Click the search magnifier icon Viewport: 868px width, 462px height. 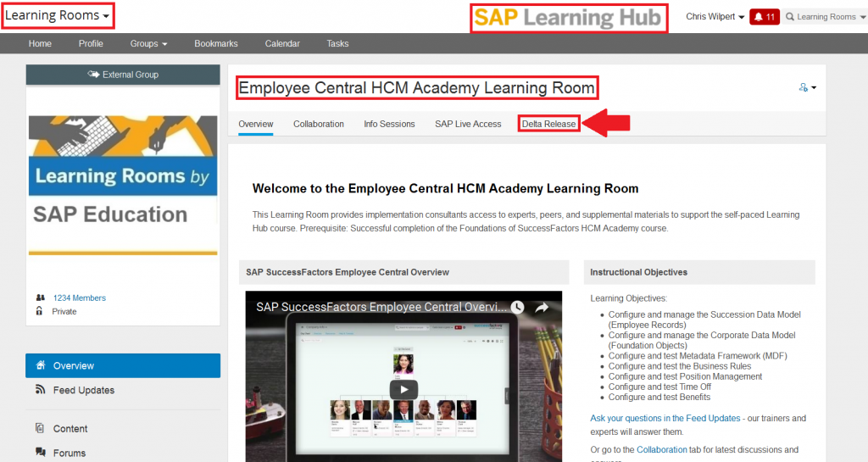point(790,17)
